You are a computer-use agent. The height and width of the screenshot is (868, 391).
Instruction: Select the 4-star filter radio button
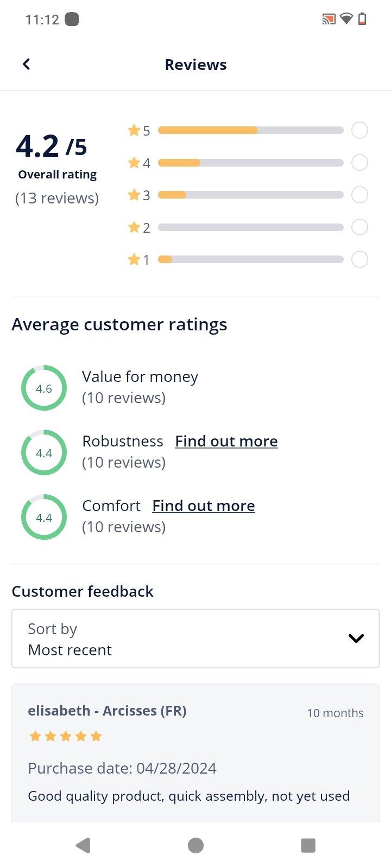360,163
